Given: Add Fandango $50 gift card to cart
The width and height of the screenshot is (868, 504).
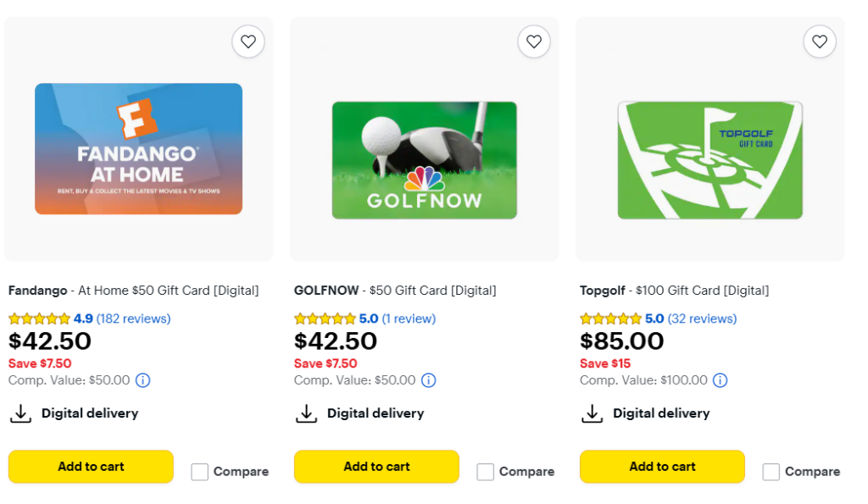Looking at the screenshot, I should point(91,467).
